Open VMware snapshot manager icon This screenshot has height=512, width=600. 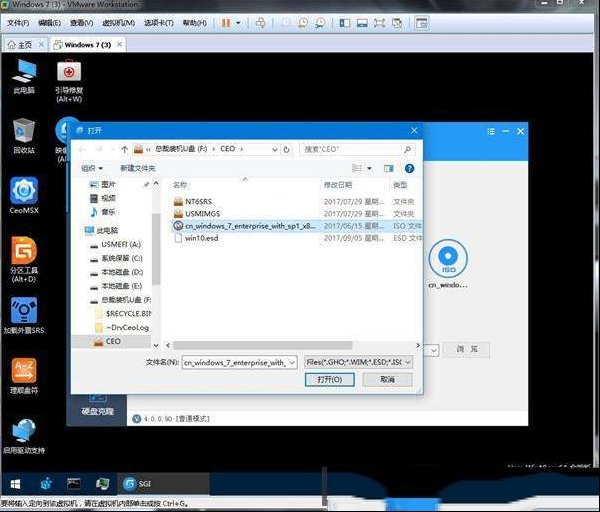[320, 23]
